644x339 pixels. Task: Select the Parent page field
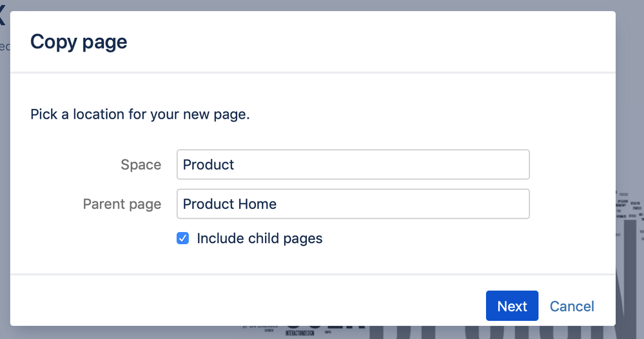click(353, 204)
